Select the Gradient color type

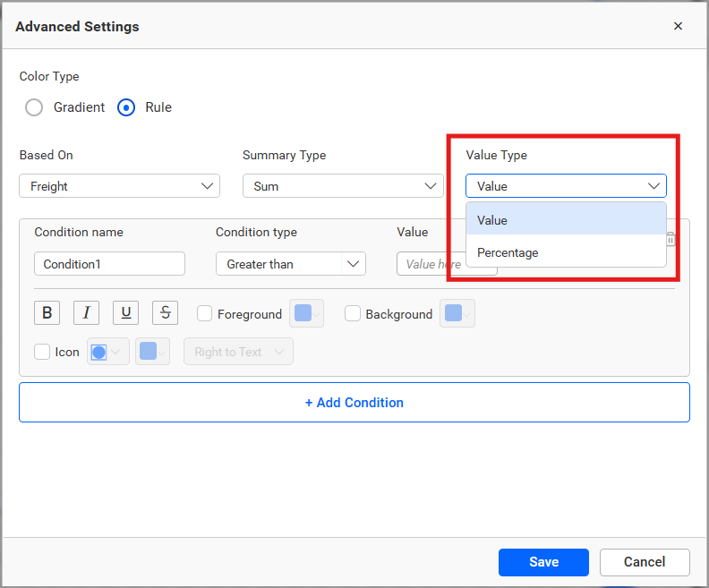click(34, 107)
